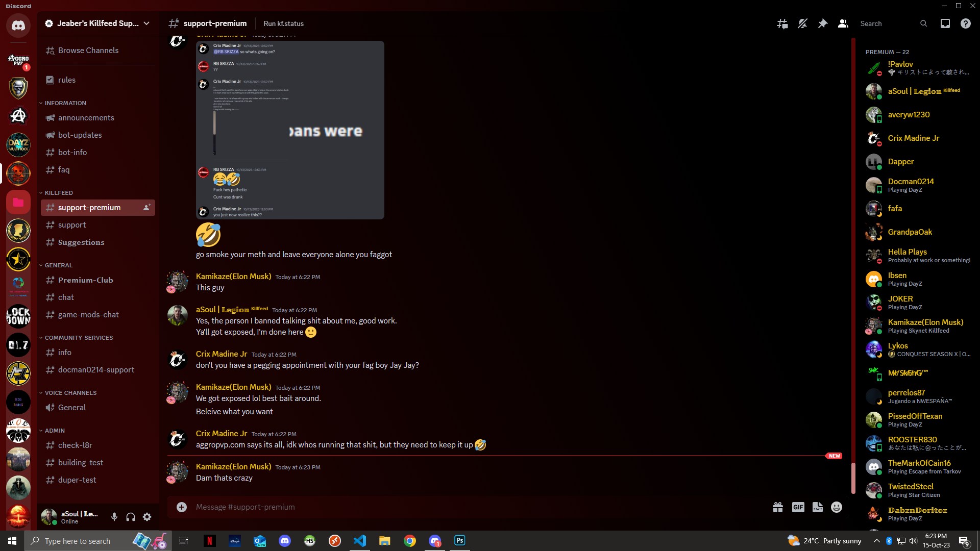The image size is (980, 551).
Task: Open TwistedSteel's profile in member list
Action: [x=919, y=490]
